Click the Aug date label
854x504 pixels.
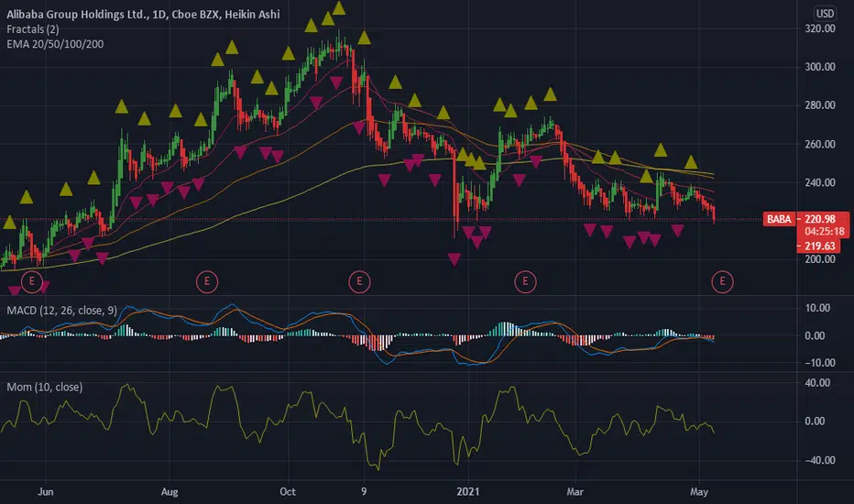170,491
